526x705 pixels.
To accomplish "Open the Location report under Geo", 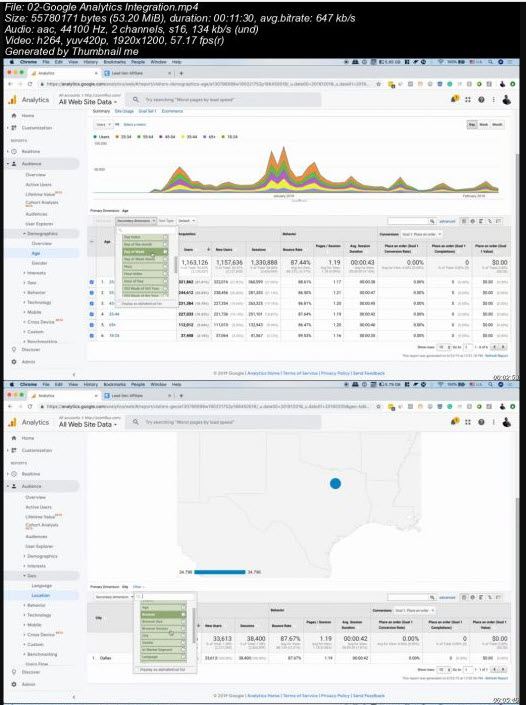I will click(x=40, y=595).
